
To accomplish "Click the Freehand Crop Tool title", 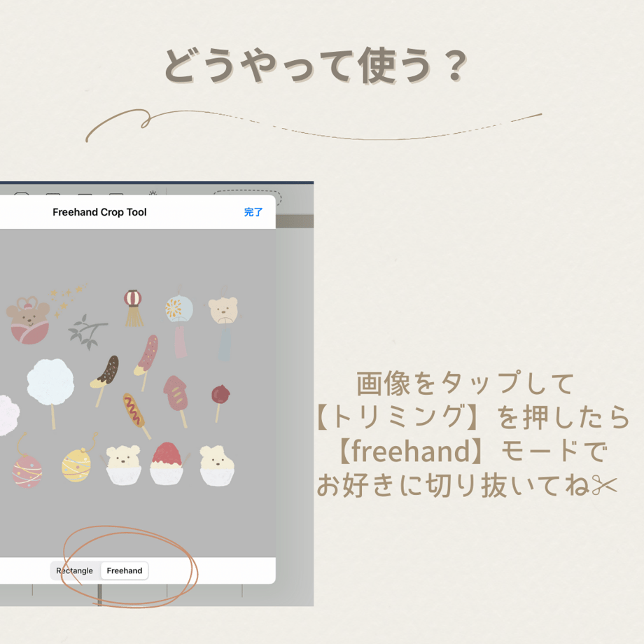I will [99, 212].
